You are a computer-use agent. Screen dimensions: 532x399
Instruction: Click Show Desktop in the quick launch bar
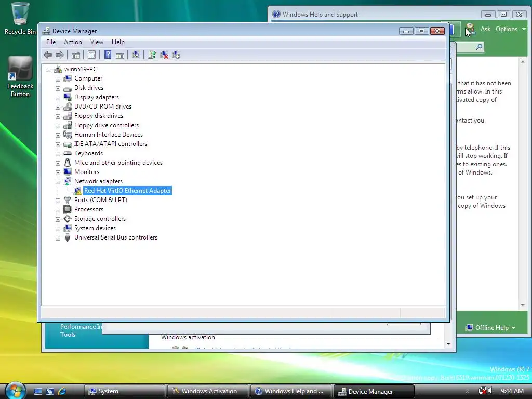pyautogui.click(x=37, y=391)
